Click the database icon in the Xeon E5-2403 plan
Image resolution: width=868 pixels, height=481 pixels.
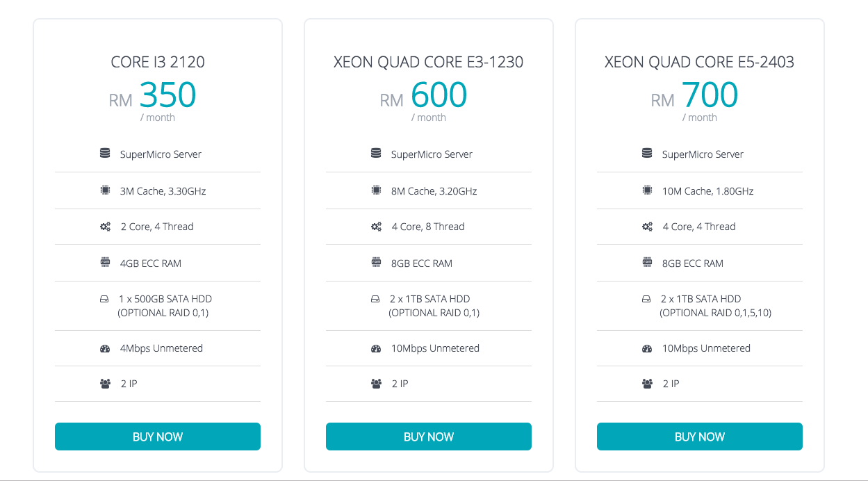click(x=647, y=154)
